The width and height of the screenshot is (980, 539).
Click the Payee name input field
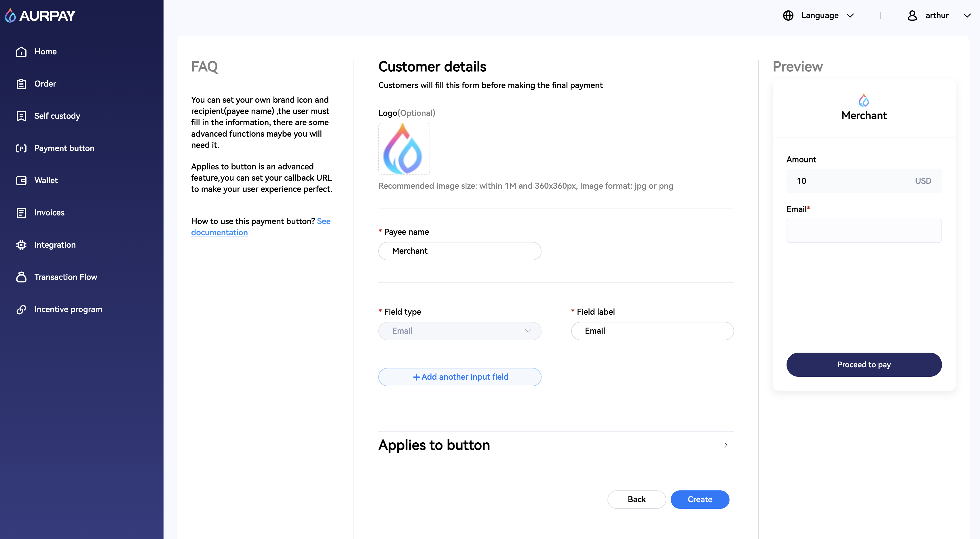(x=459, y=251)
